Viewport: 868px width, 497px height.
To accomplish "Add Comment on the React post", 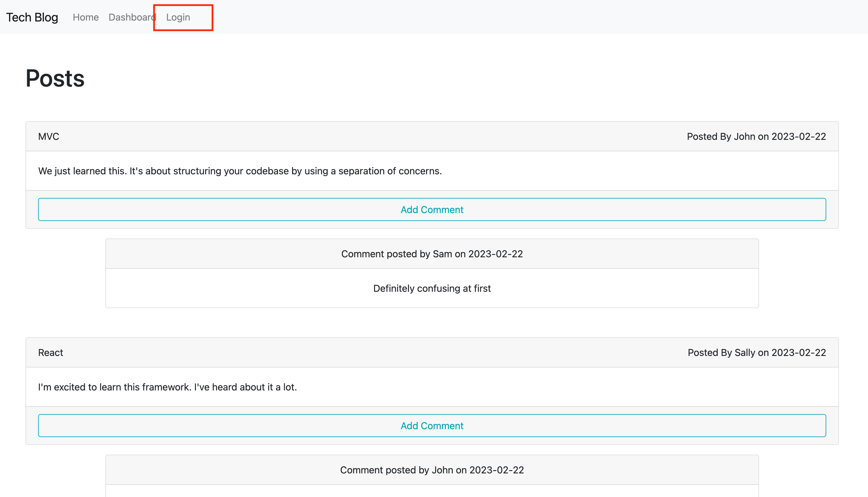I will pos(432,426).
